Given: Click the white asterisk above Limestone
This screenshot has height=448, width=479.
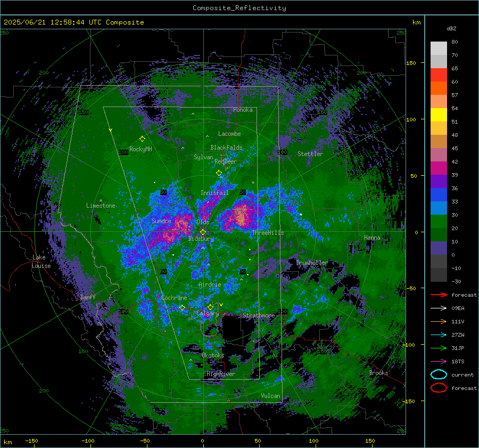Looking at the screenshot, I should [x=101, y=201].
